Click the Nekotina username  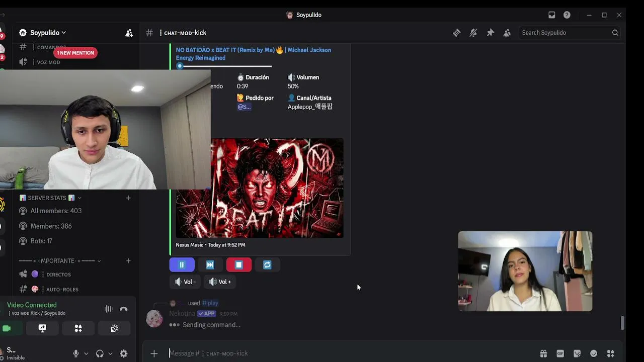pyautogui.click(x=182, y=313)
